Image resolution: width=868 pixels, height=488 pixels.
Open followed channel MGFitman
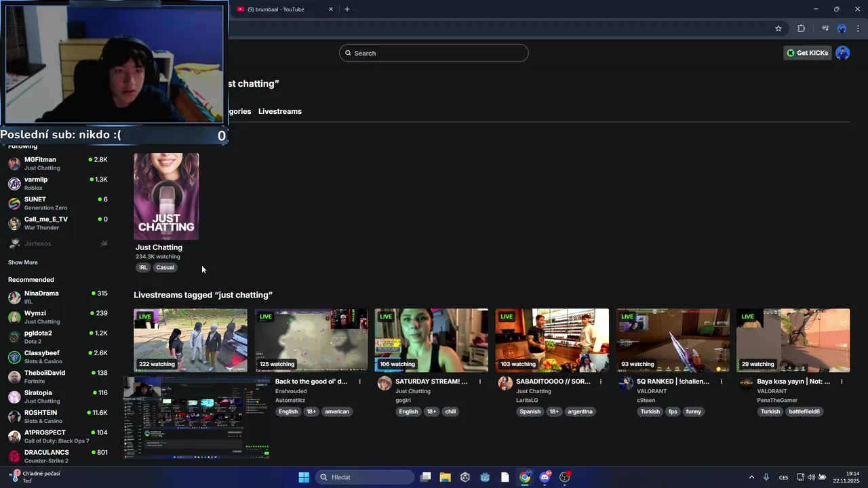[x=58, y=163]
